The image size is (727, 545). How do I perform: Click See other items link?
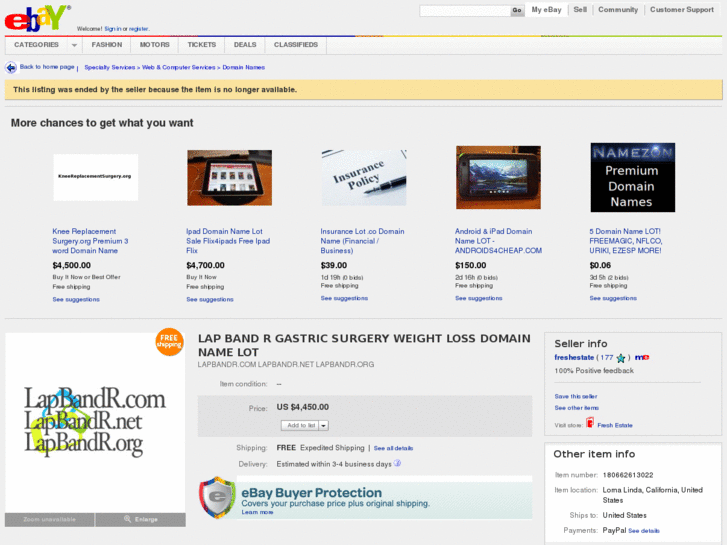577,408
